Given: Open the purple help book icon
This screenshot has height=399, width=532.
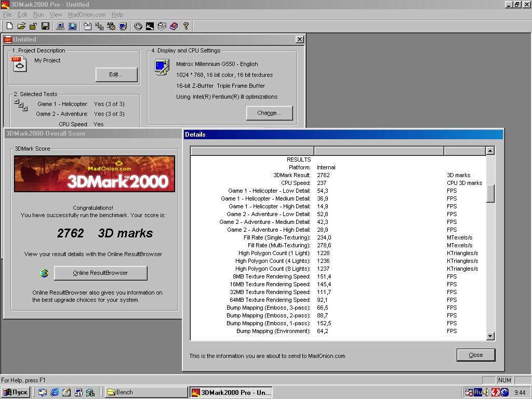Looking at the screenshot, I should coord(174,26).
